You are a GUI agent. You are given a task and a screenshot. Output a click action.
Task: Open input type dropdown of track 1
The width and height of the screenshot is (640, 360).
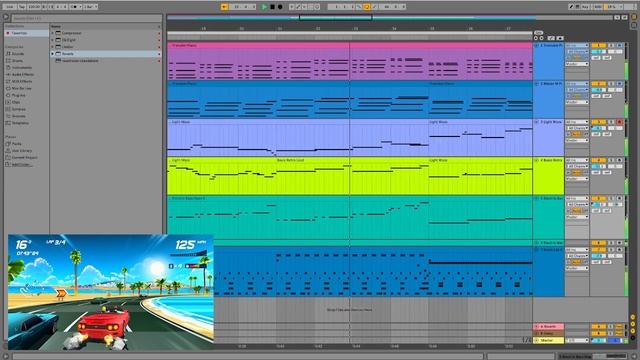tap(577, 45)
